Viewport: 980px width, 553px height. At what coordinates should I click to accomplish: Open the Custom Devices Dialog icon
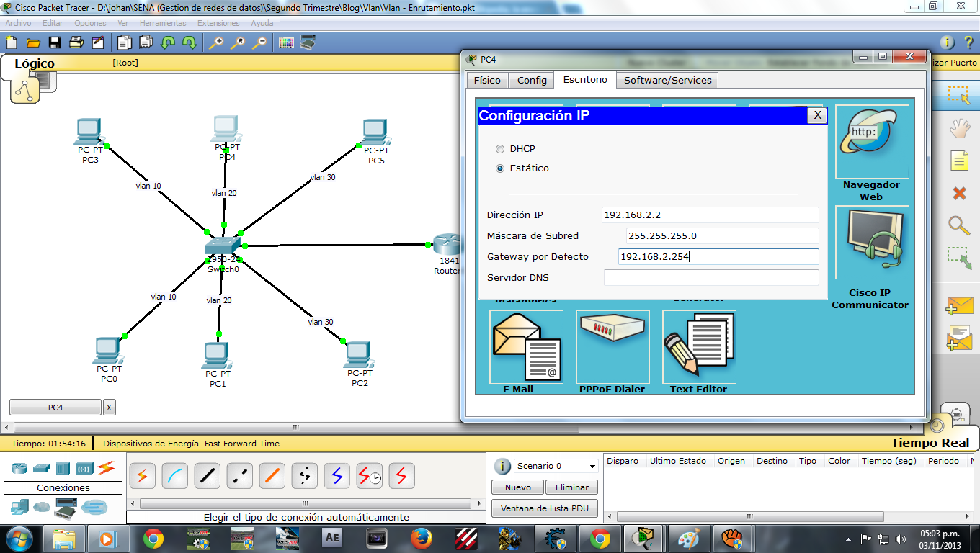(x=308, y=42)
